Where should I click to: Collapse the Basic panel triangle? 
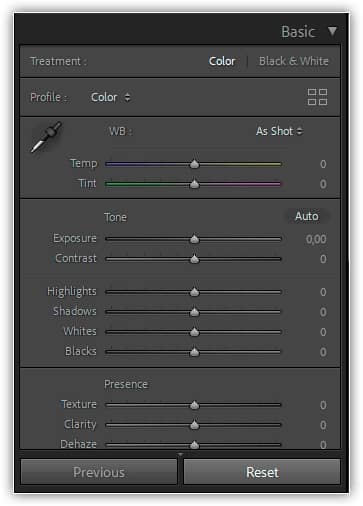coord(332,31)
